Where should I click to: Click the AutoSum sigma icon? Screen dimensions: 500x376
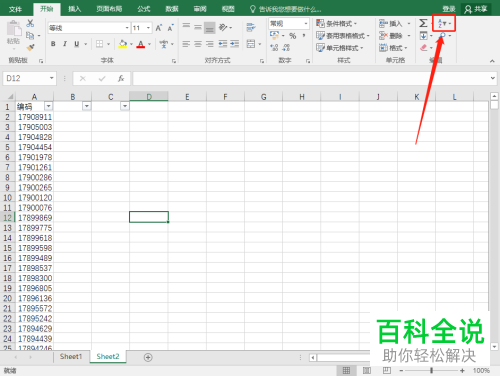[423, 23]
